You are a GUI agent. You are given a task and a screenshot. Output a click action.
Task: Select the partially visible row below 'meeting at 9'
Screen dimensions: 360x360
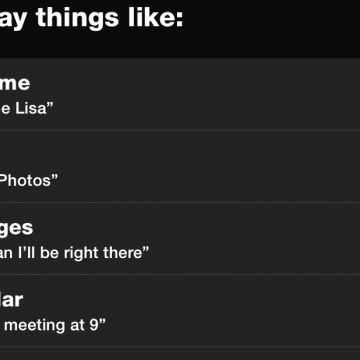[180, 353]
